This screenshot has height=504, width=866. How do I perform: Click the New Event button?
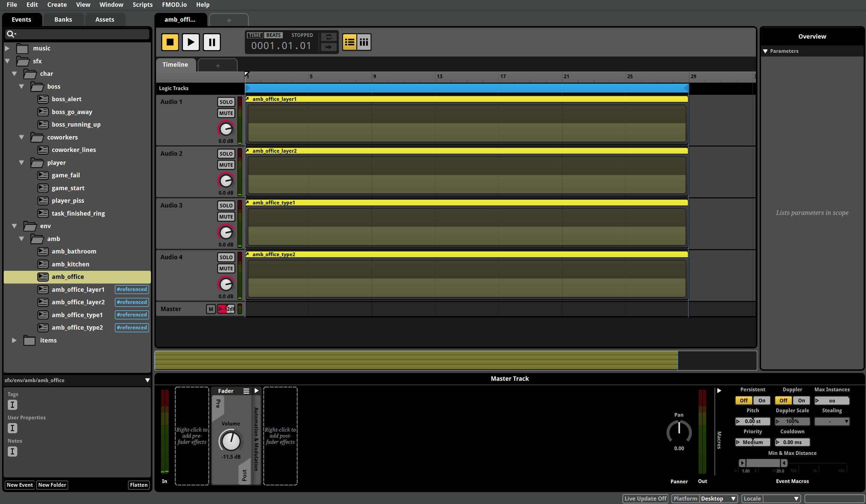tap(20, 485)
